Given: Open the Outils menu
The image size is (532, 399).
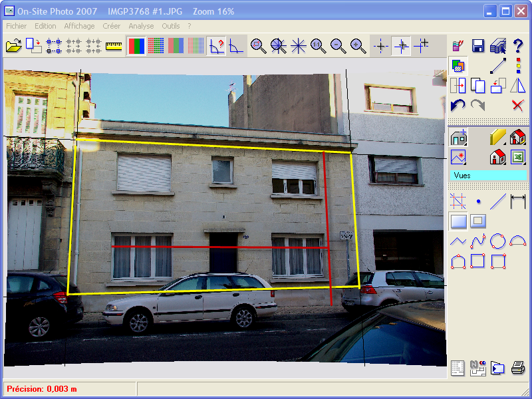Looking at the screenshot, I should [x=171, y=26].
